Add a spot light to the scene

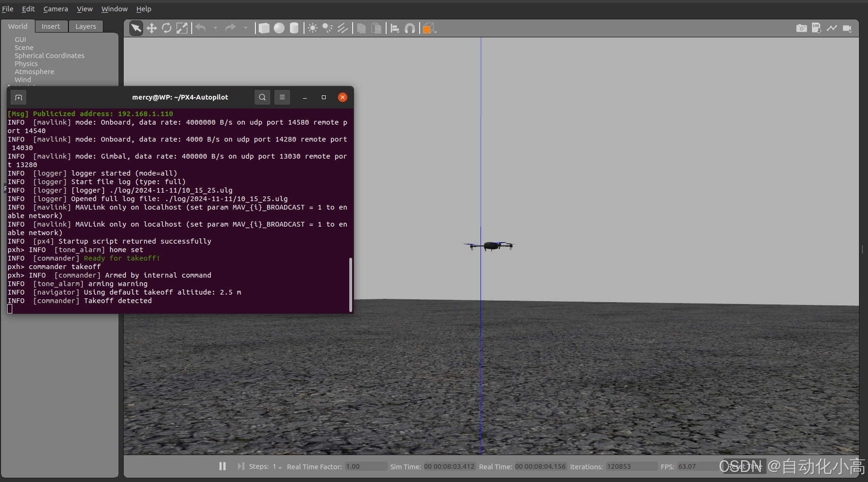click(328, 28)
